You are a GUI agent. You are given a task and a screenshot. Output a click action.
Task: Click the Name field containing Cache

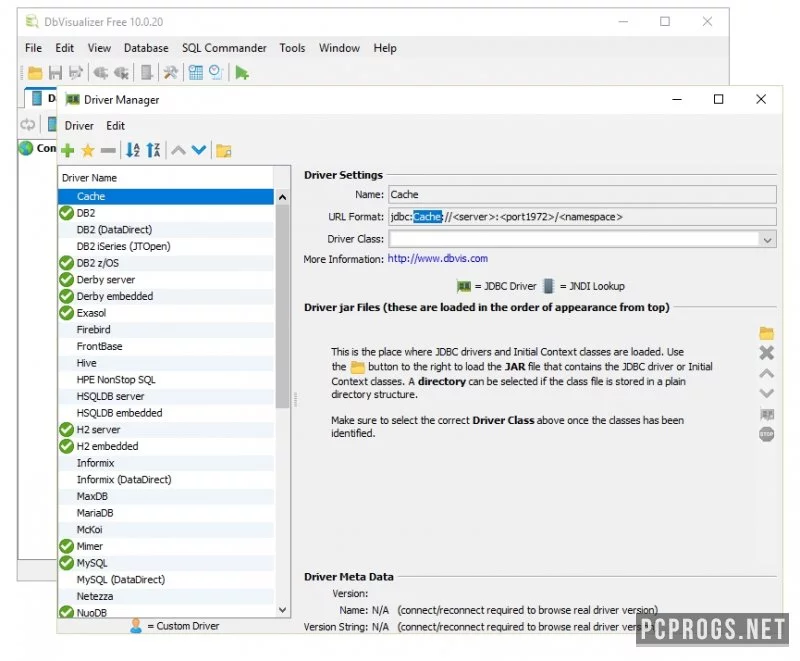[582, 194]
